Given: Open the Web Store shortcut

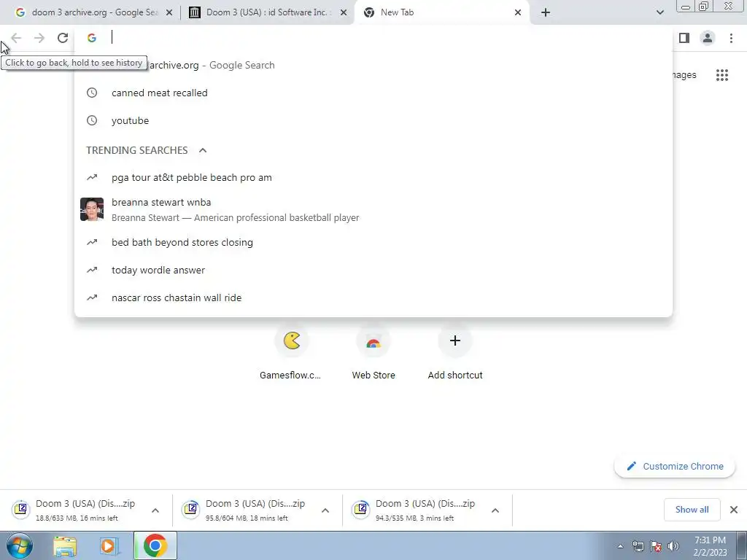Looking at the screenshot, I should [373, 354].
